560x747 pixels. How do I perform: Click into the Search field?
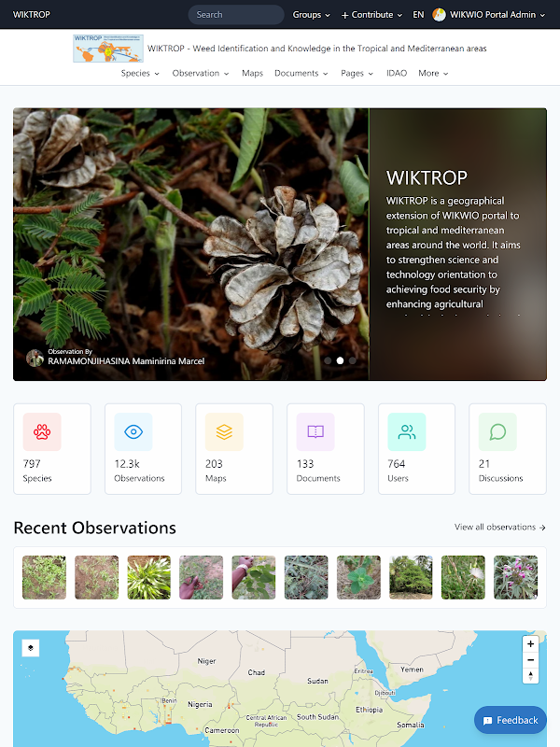(236, 15)
